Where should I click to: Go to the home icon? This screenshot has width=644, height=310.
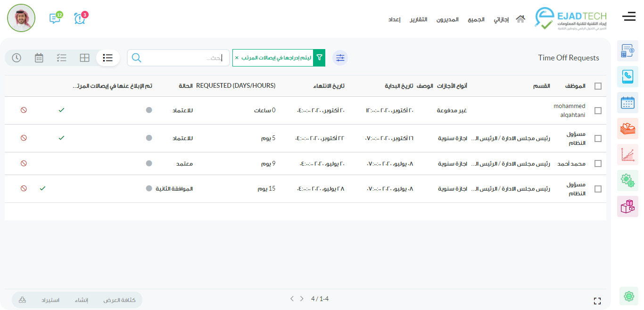[520, 19]
